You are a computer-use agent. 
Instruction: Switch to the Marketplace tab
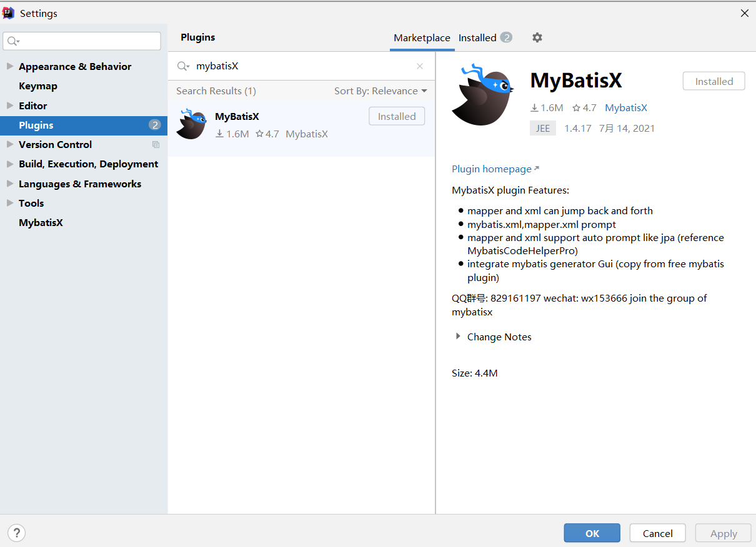tap(422, 38)
